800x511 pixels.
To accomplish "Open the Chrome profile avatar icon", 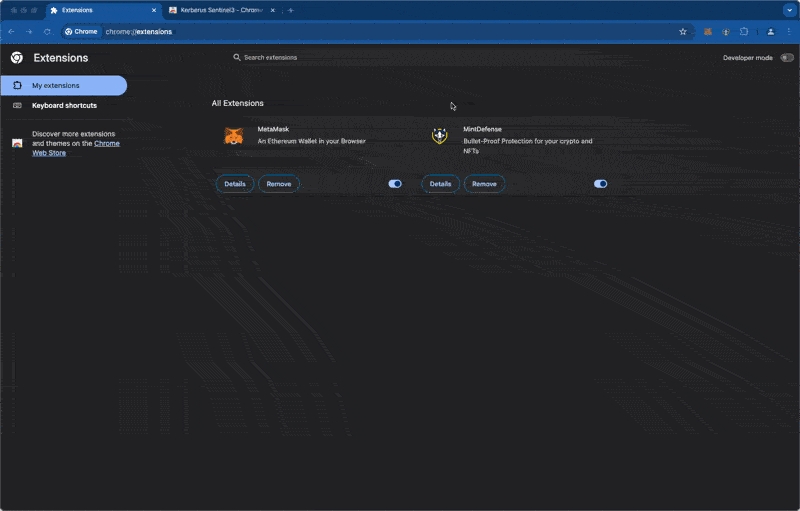I will (x=770, y=31).
